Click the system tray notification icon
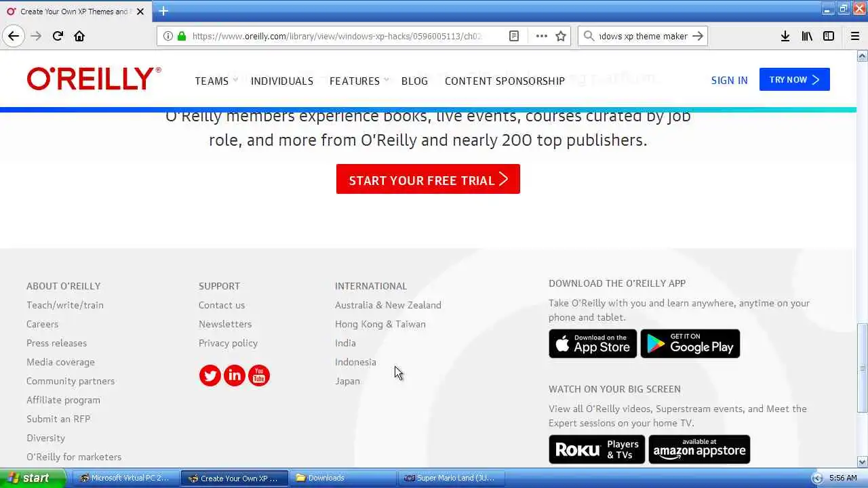This screenshot has height=488, width=868. [817, 478]
